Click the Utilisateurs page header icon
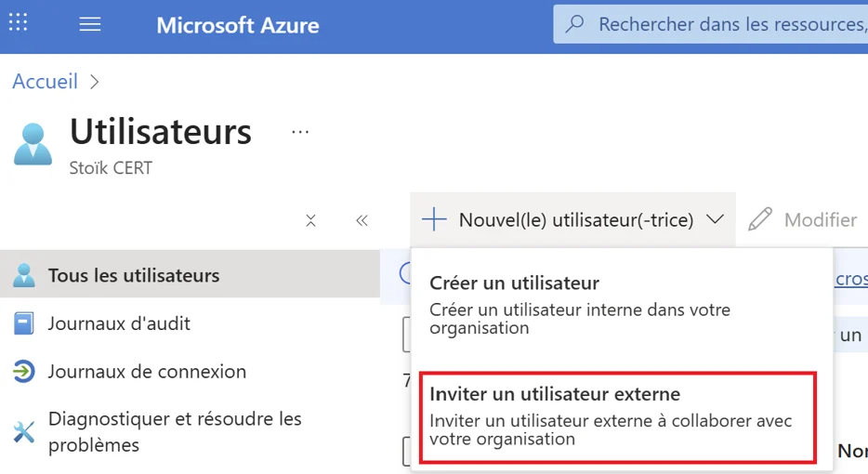The image size is (868, 474). coord(33,145)
